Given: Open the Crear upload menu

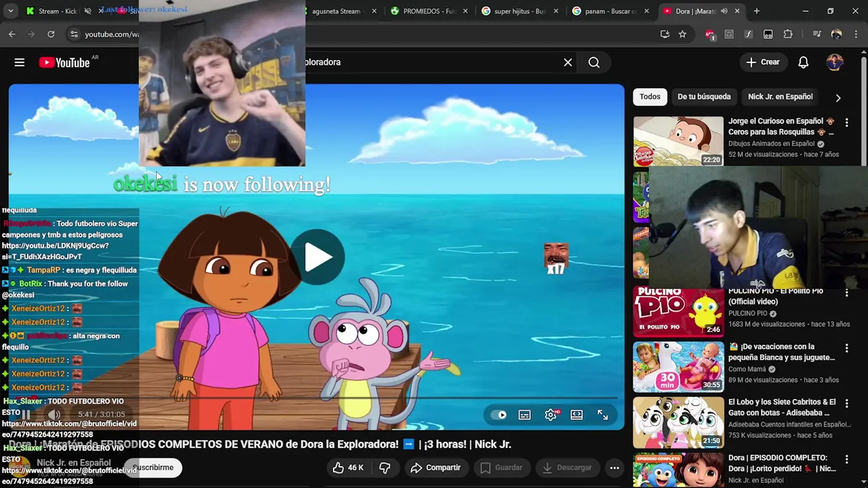Looking at the screenshot, I should (x=763, y=62).
